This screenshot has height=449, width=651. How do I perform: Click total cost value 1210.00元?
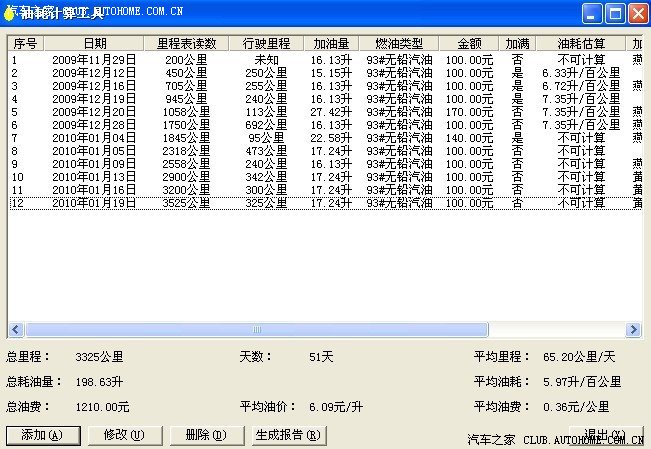click(102, 407)
